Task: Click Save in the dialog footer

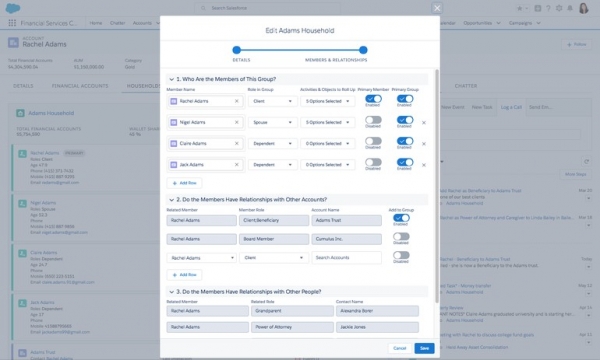Action: click(424, 348)
